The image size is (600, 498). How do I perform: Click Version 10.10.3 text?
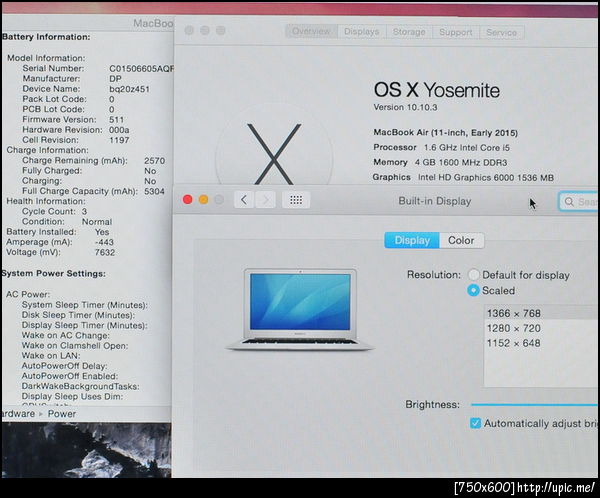pyautogui.click(x=405, y=107)
